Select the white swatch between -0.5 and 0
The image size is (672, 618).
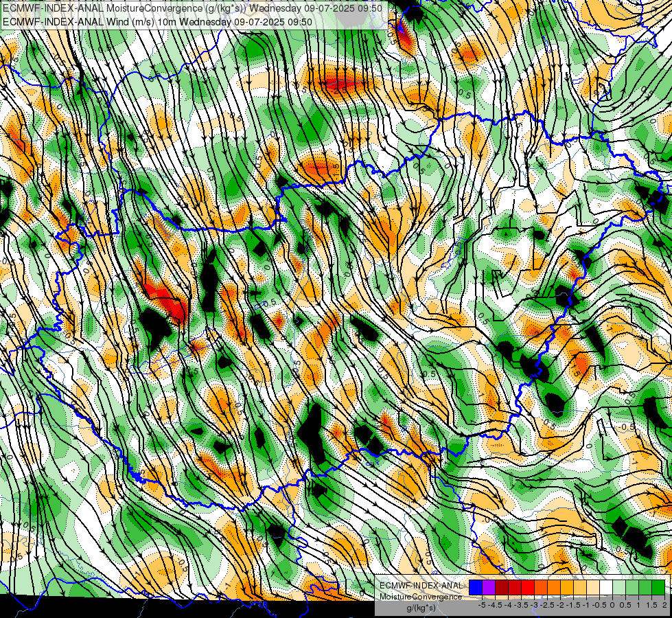pyautogui.click(x=606, y=588)
